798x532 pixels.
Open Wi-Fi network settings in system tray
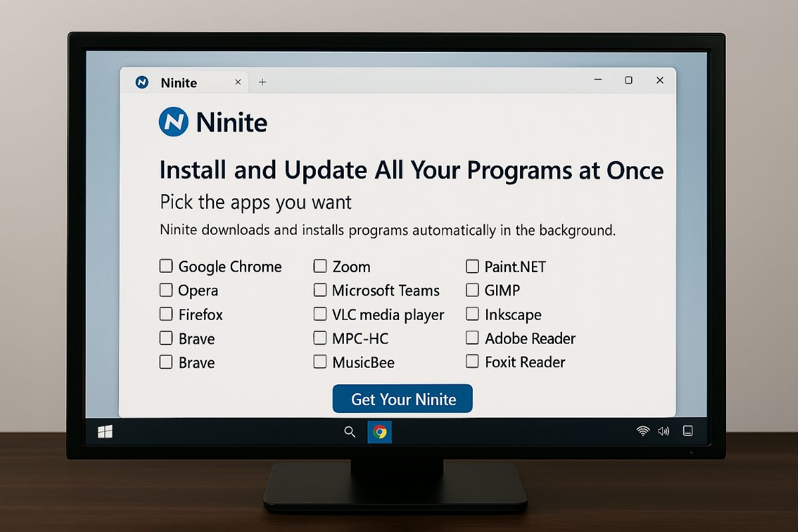(642, 431)
